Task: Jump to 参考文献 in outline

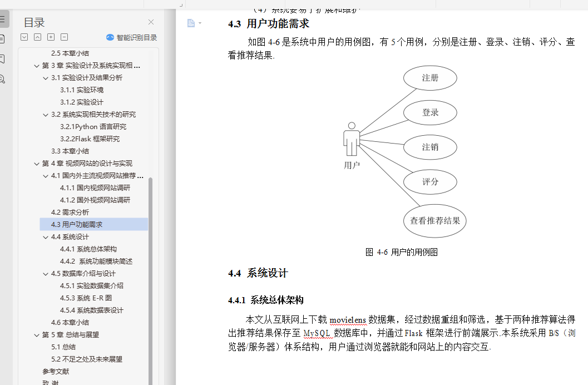Action: click(56, 372)
